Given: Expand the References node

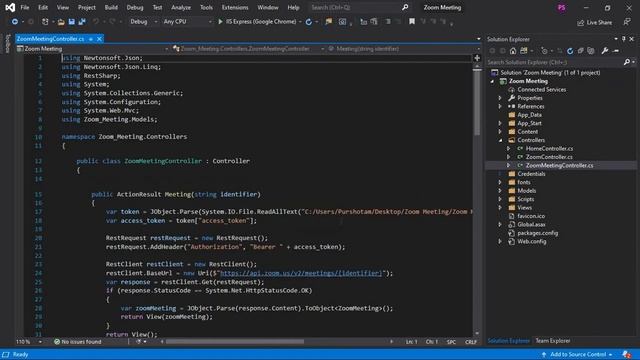Looking at the screenshot, I should coord(500,106).
